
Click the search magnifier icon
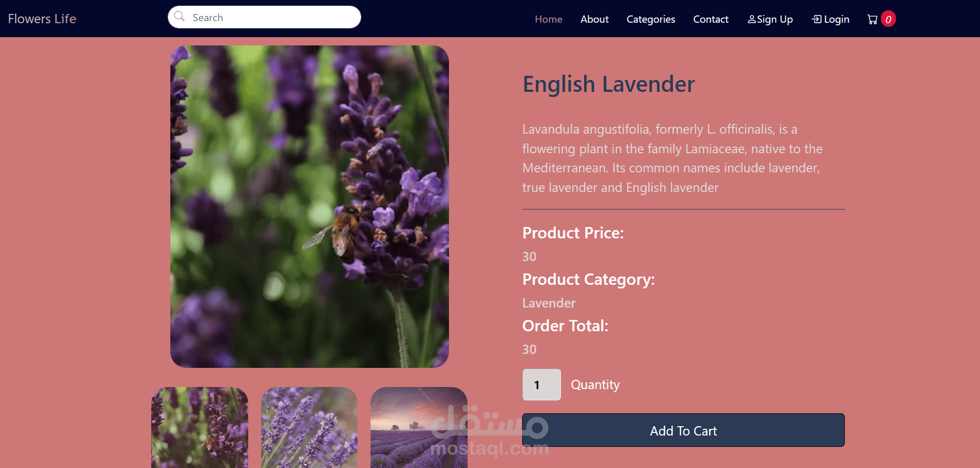pyautogui.click(x=179, y=17)
